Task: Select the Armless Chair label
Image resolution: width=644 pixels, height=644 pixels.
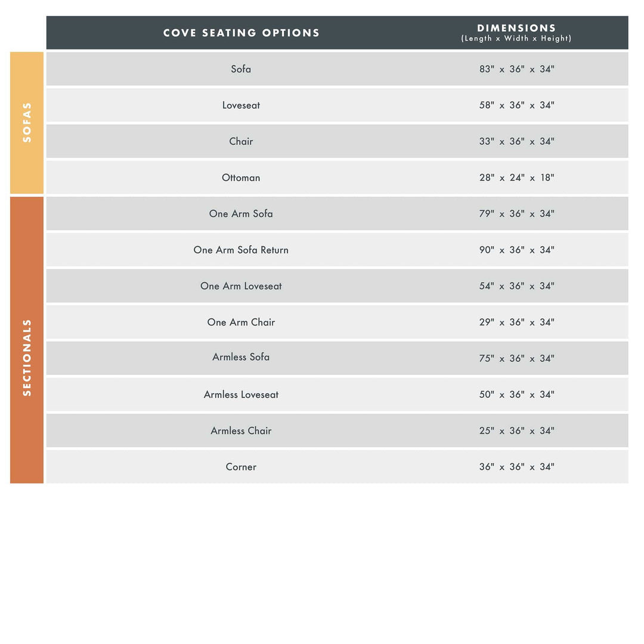Action: click(x=241, y=431)
